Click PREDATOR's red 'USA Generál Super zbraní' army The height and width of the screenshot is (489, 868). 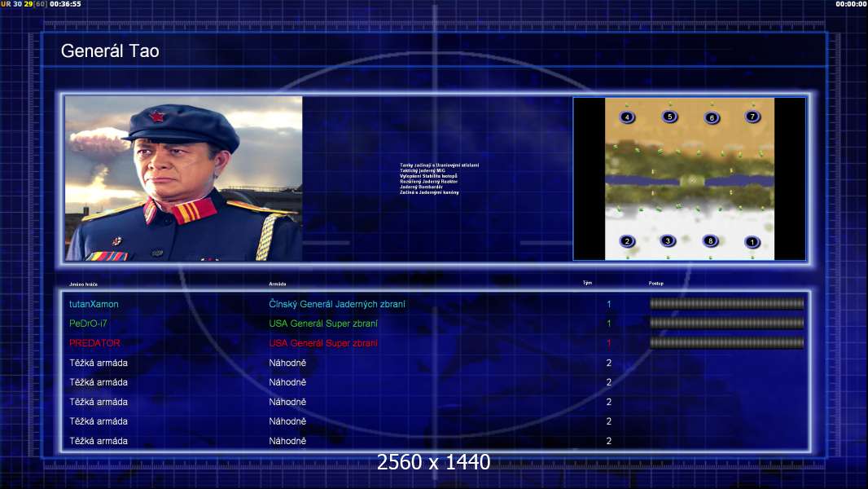click(323, 343)
